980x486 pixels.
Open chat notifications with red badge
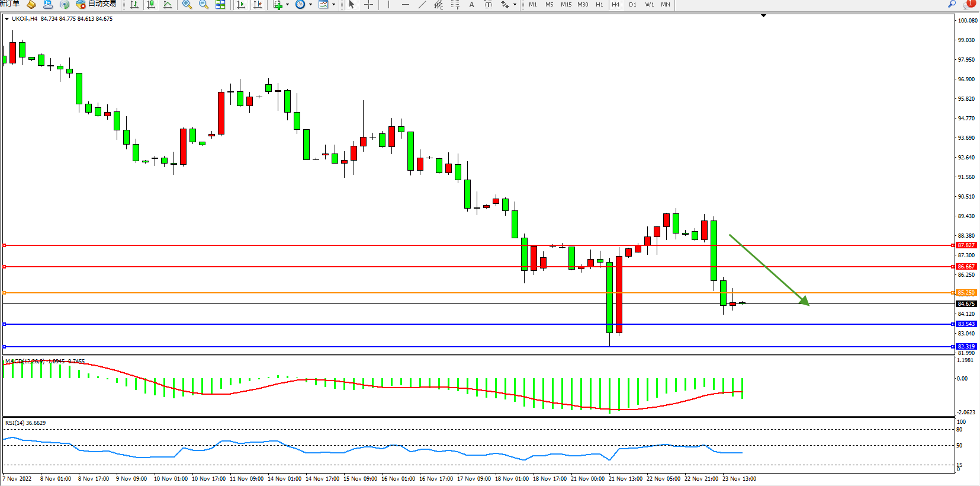(x=969, y=4)
